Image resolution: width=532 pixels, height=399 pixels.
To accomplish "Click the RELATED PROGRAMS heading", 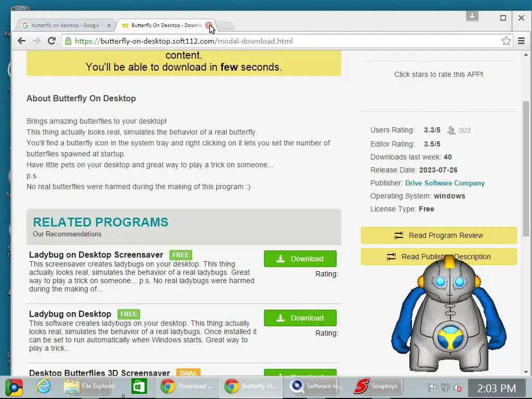I will point(100,222).
